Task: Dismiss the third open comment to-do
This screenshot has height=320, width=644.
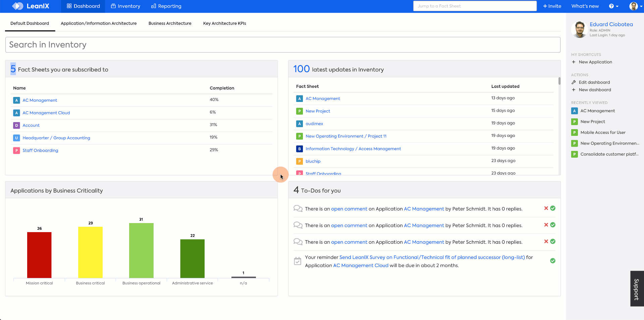Action: (546, 242)
